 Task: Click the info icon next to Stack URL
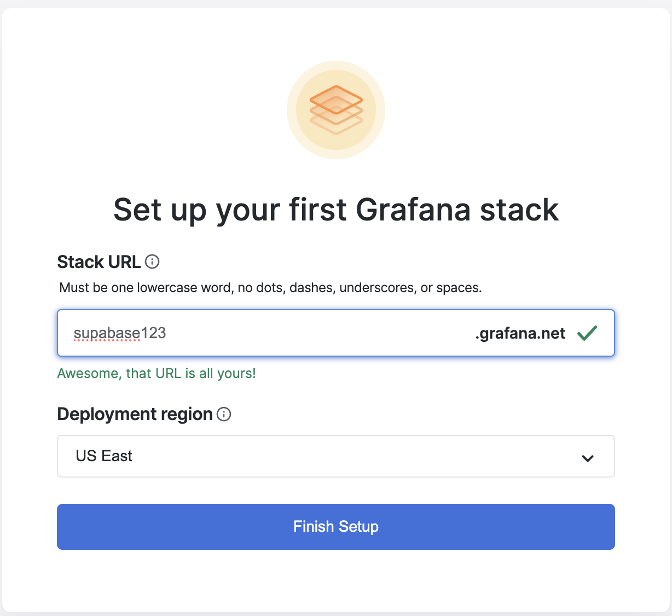152,262
